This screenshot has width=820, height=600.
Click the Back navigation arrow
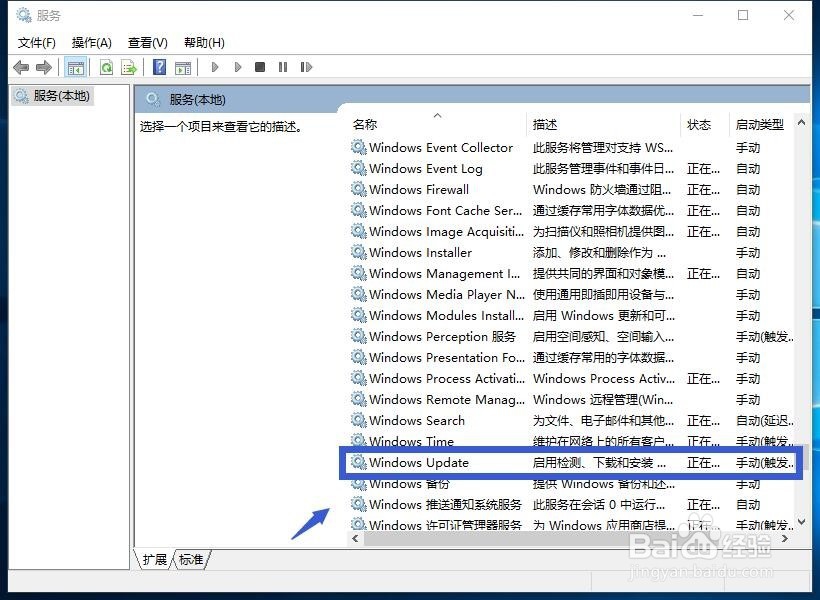click(x=21, y=67)
